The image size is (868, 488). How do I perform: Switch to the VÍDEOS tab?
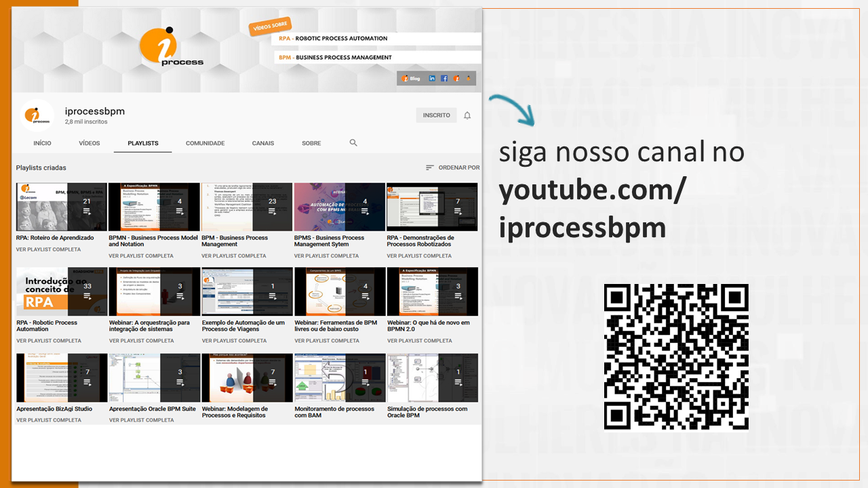coord(89,143)
